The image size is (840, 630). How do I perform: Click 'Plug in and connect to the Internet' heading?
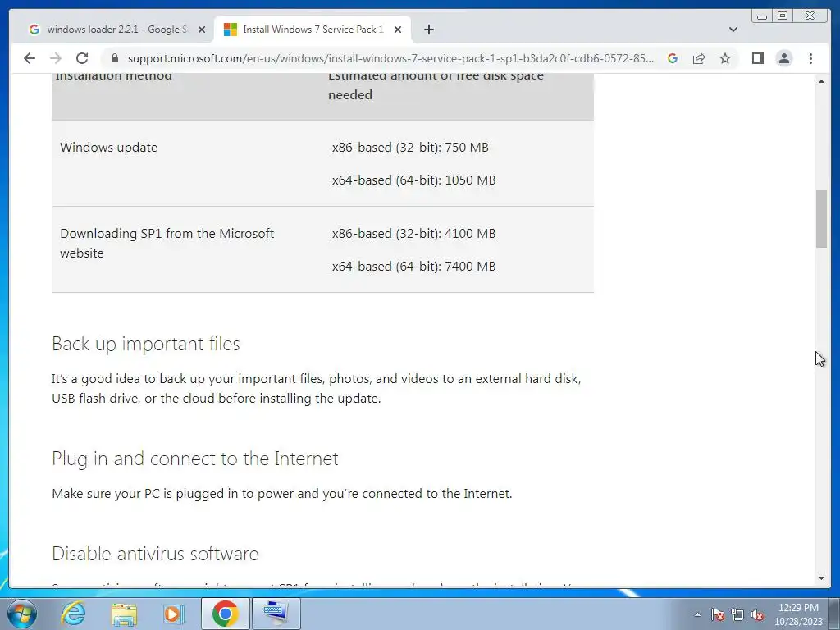(195, 459)
